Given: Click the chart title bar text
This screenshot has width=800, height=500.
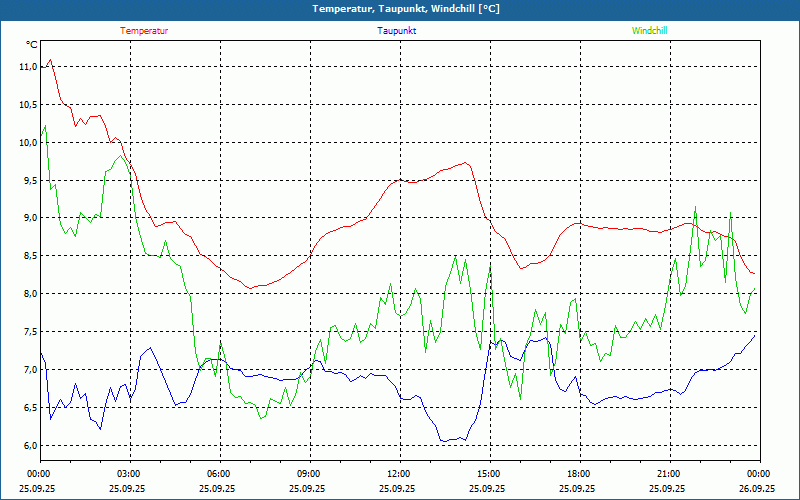Looking at the screenshot, I should pyautogui.click(x=399, y=9).
